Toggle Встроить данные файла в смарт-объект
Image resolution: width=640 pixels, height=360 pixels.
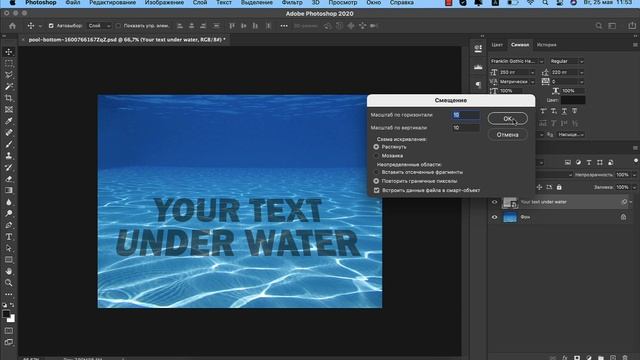pyautogui.click(x=376, y=190)
